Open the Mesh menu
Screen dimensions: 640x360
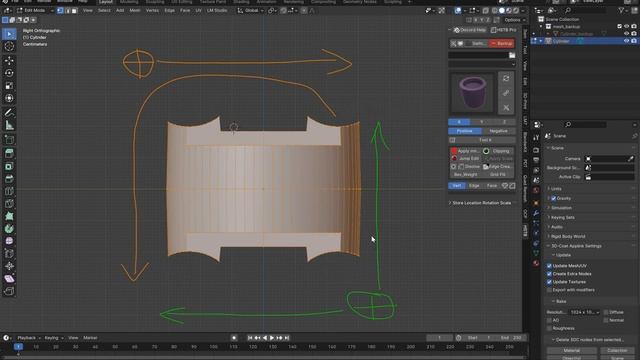[135, 11]
